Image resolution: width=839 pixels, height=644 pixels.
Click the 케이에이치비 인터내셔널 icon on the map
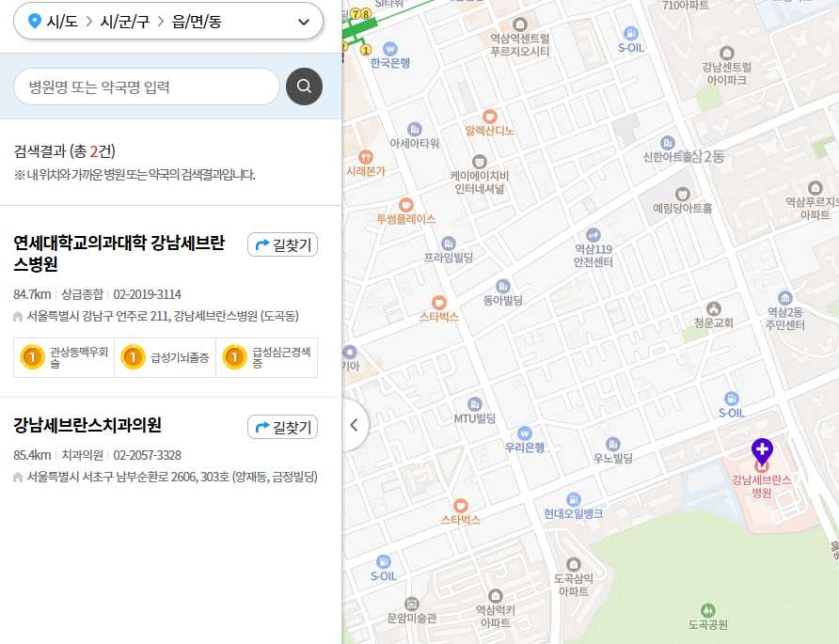coord(480,162)
